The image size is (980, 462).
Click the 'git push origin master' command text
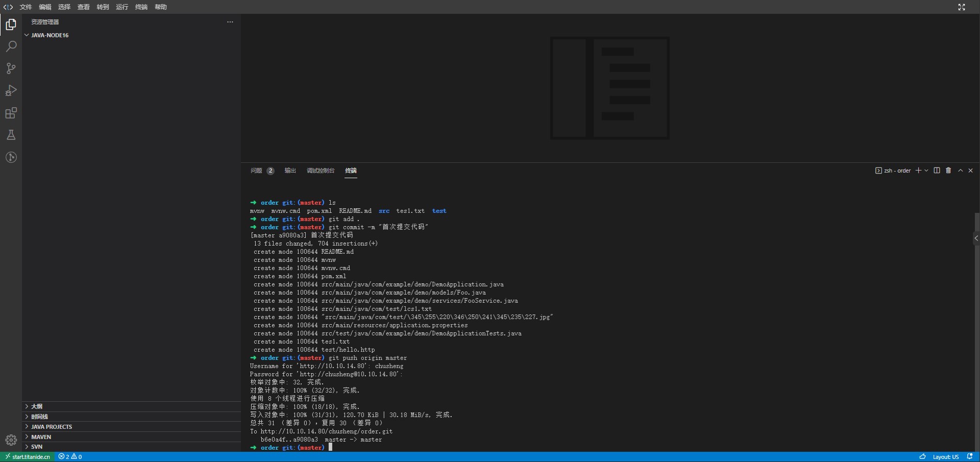[x=367, y=358]
